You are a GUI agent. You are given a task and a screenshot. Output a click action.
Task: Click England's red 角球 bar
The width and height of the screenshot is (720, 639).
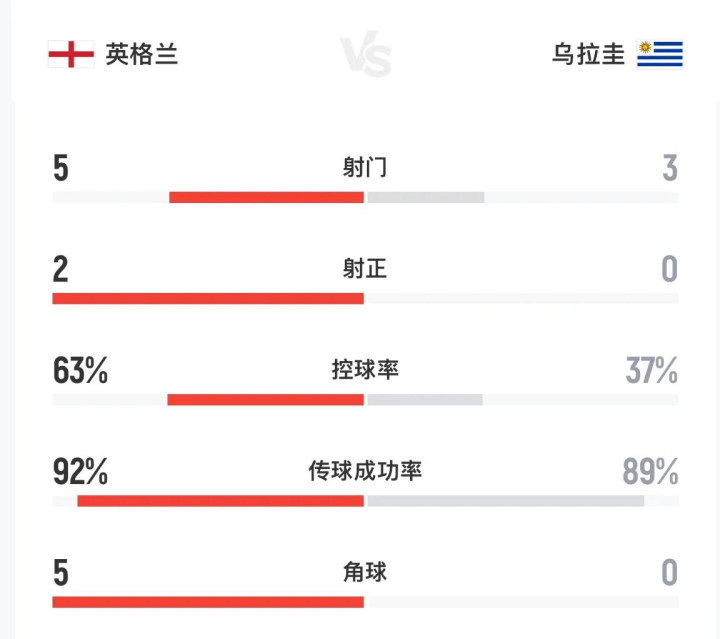[x=208, y=602]
